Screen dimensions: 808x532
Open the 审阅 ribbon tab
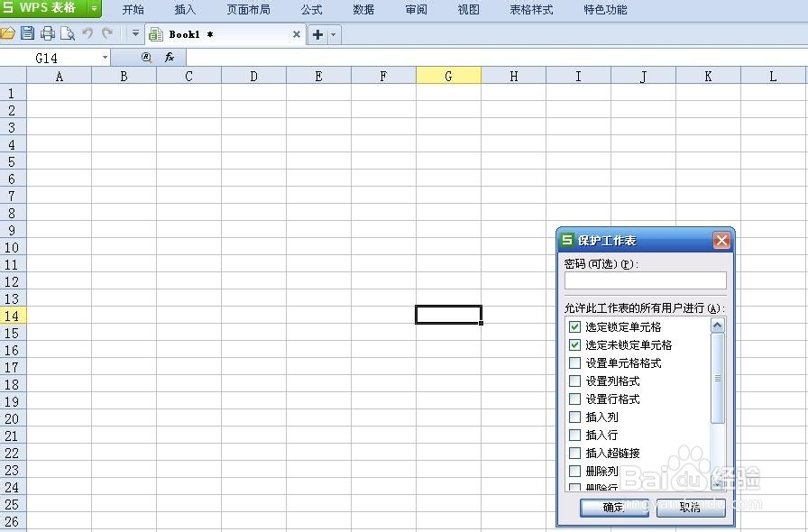416,10
